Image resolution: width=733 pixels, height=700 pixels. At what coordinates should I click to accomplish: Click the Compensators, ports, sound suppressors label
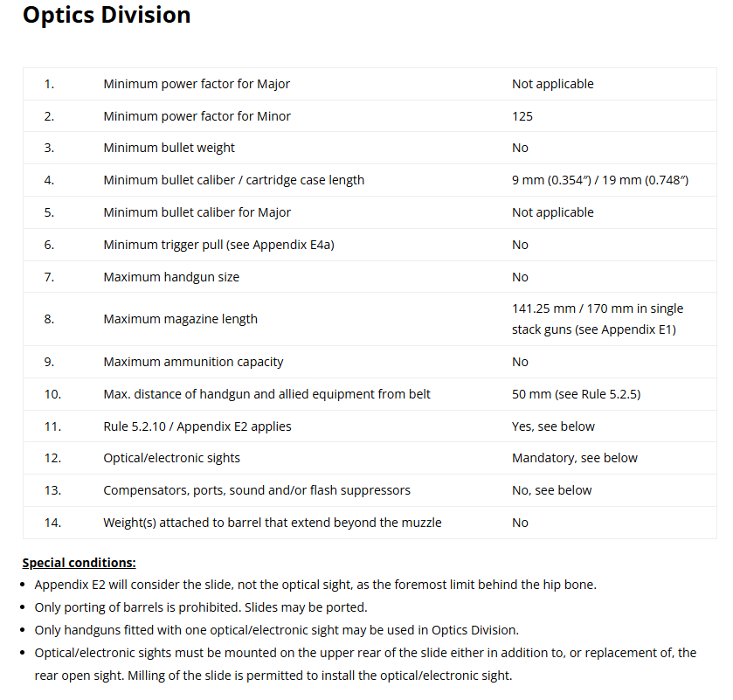(257, 490)
